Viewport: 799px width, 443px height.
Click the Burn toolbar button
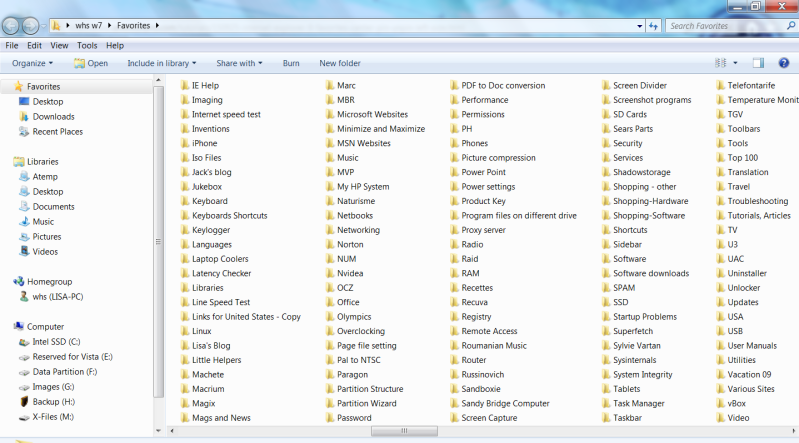click(291, 63)
